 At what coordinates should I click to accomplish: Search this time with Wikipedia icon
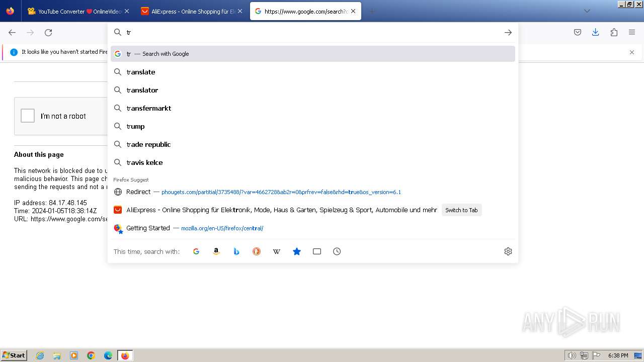277,251
